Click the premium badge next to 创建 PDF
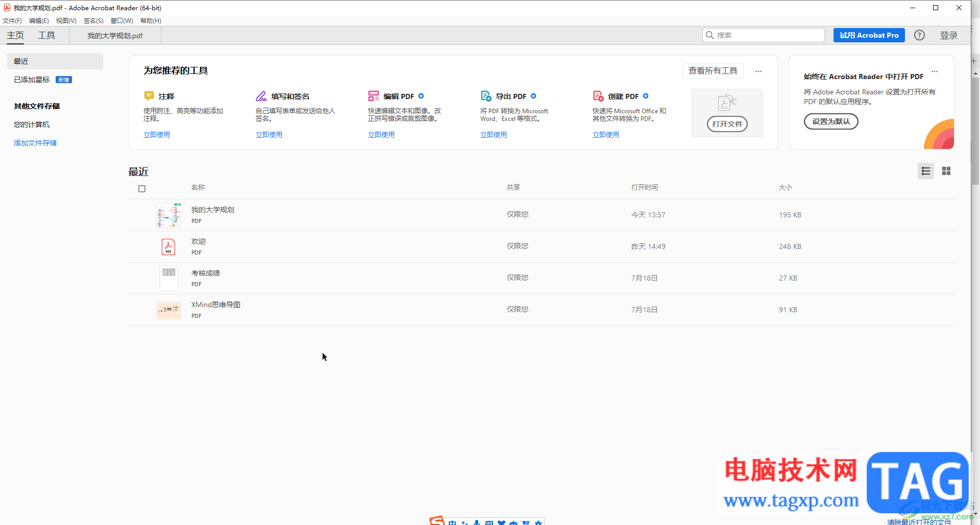The height and width of the screenshot is (525, 980). (x=646, y=96)
